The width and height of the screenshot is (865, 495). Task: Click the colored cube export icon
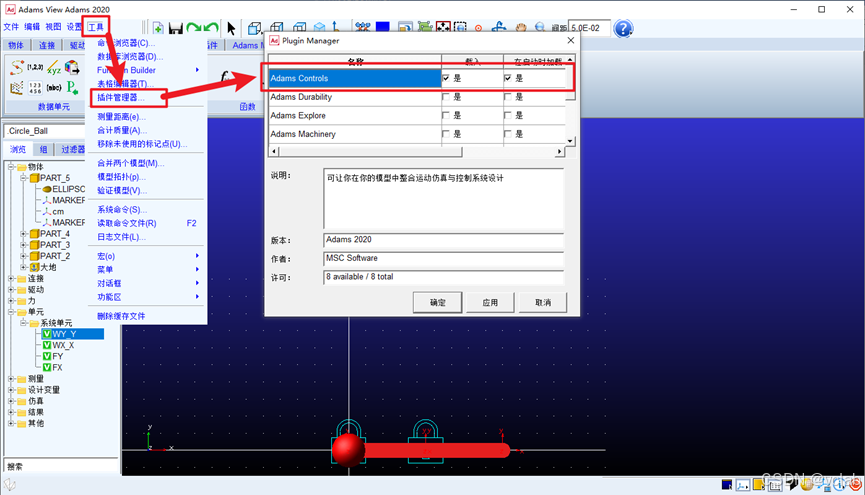pos(72,67)
